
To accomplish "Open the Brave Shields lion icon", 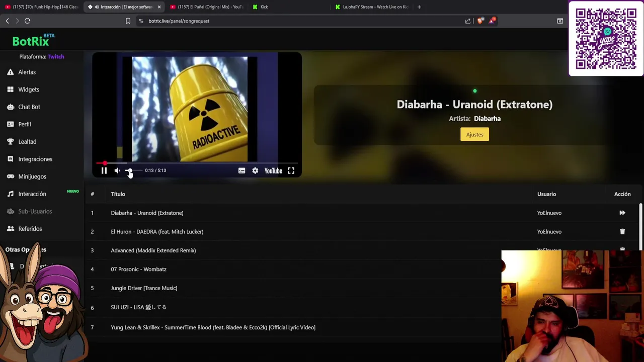I will (480, 21).
